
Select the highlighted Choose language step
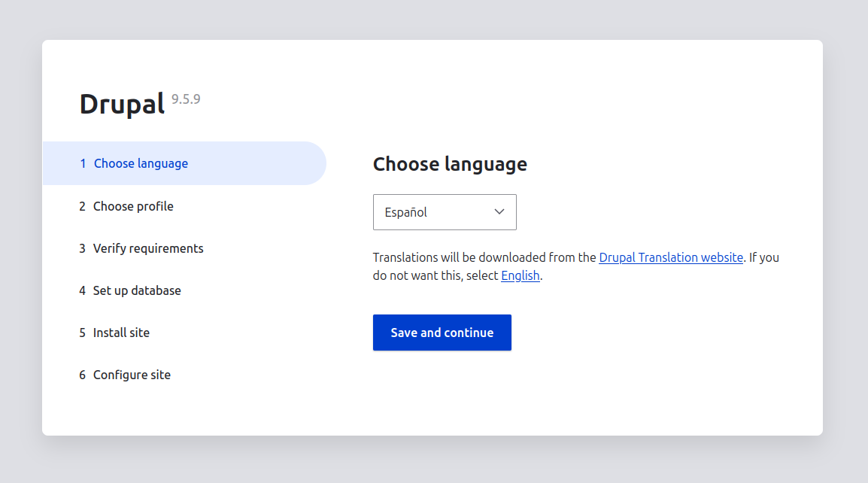(x=141, y=163)
